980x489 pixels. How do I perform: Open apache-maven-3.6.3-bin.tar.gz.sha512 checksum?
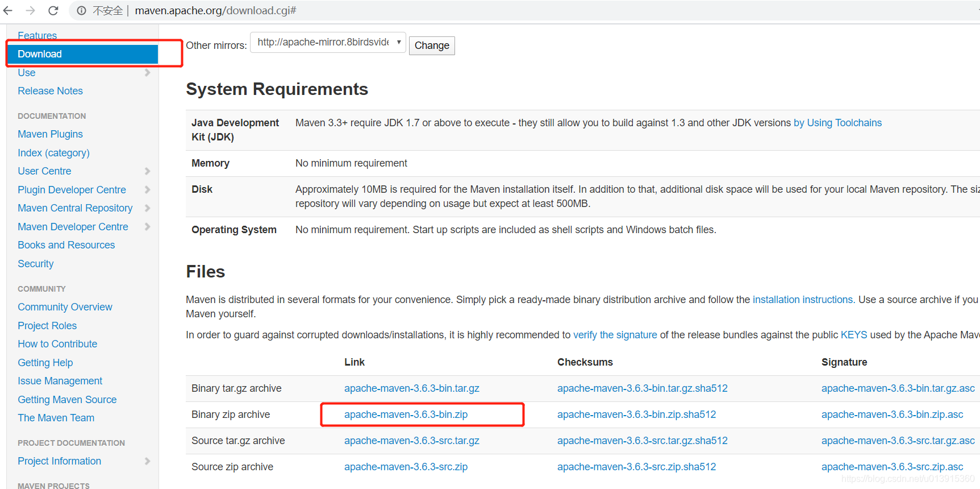tap(643, 388)
